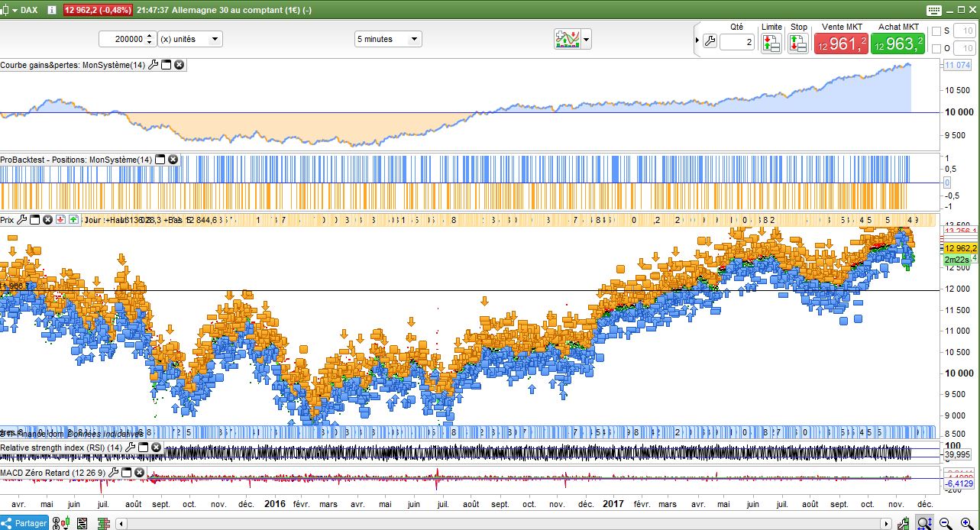980x530 pixels.
Task: Open order panel wrench settings
Action: coord(710,42)
